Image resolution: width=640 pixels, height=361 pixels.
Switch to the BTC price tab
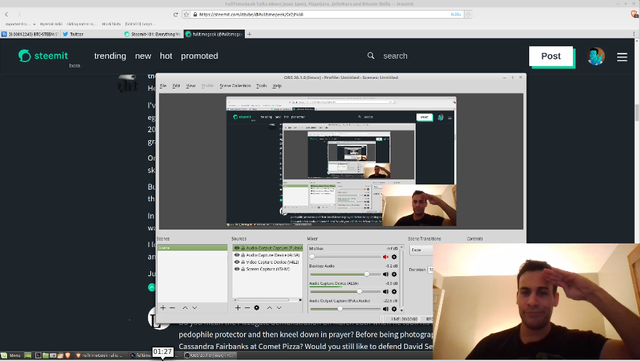pos(30,34)
